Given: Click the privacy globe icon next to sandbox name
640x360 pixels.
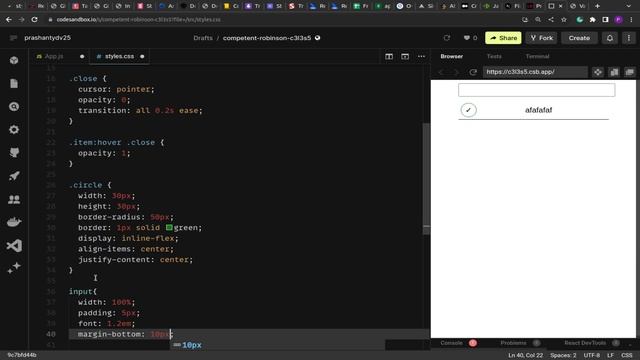Looking at the screenshot, I should (x=318, y=38).
